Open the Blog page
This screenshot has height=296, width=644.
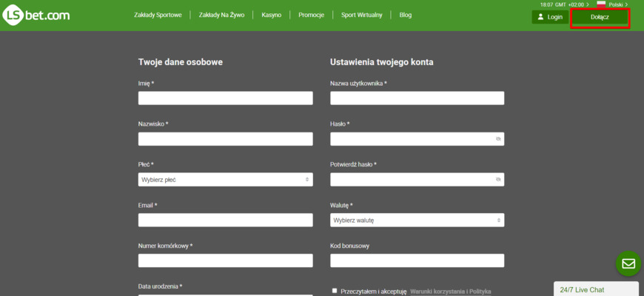click(x=406, y=16)
